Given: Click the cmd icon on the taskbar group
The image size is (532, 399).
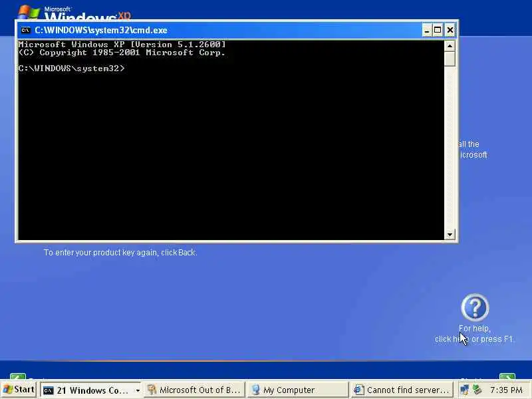Looking at the screenshot, I should (x=48, y=390).
